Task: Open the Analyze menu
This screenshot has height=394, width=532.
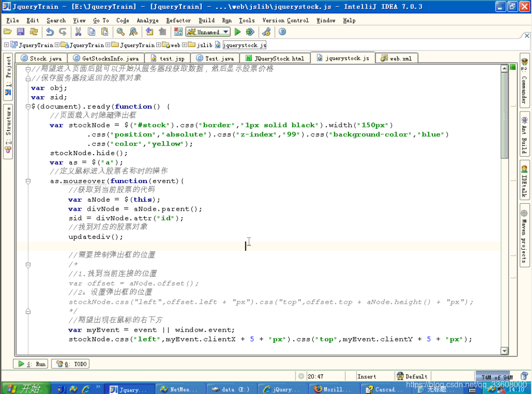Action: click(x=148, y=20)
